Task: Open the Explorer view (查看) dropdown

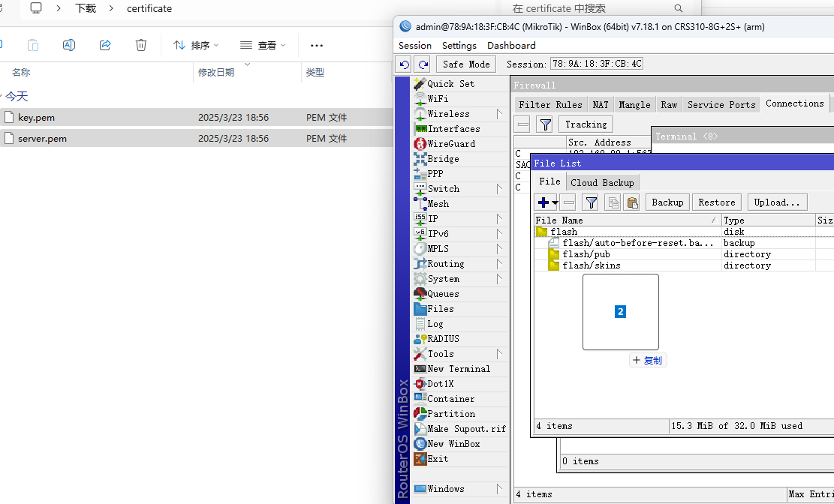Action: pyautogui.click(x=263, y=45)
